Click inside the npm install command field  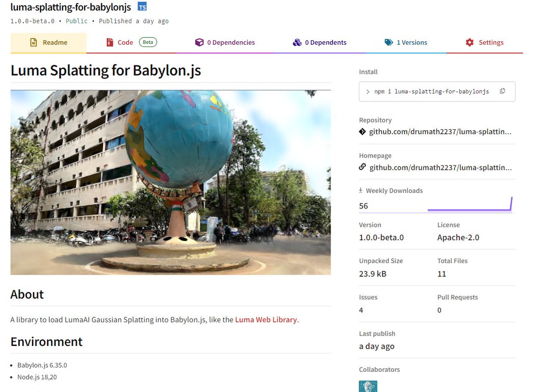click(x=430, y=91)
